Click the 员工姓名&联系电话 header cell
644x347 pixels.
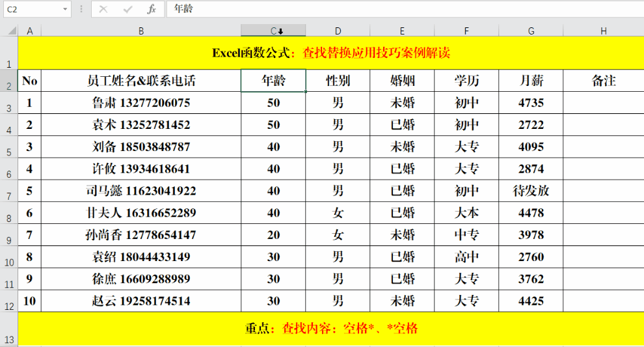click(x=141, y=81)
